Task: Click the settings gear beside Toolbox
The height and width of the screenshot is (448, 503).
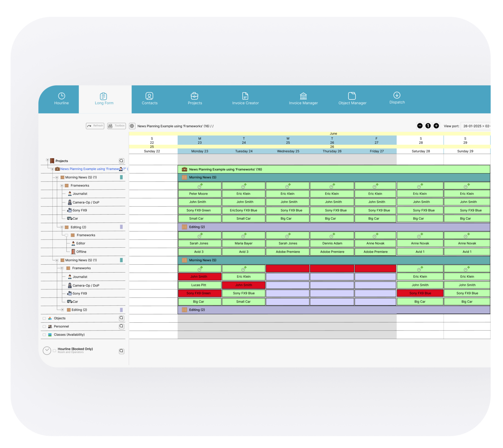Action: pos(132,126)
